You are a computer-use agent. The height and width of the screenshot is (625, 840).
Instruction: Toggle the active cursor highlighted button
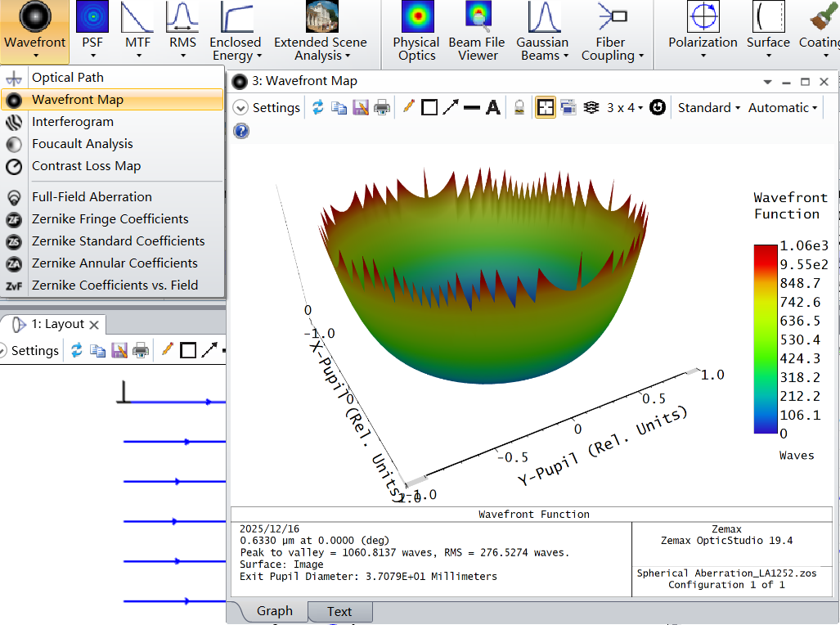(x=546, y=107)
